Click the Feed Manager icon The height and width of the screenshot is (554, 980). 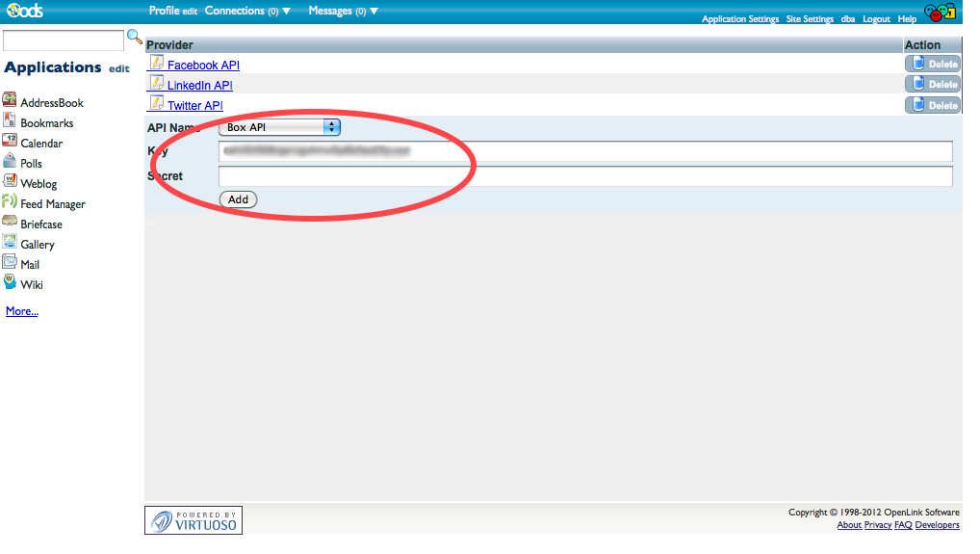coord(10,202)
